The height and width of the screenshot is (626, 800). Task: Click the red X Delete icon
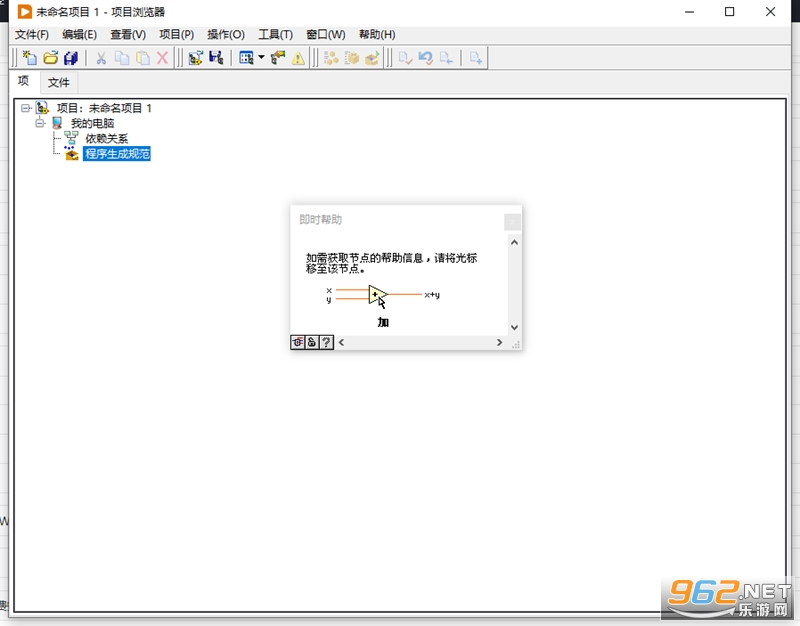[x=162, y=58]
